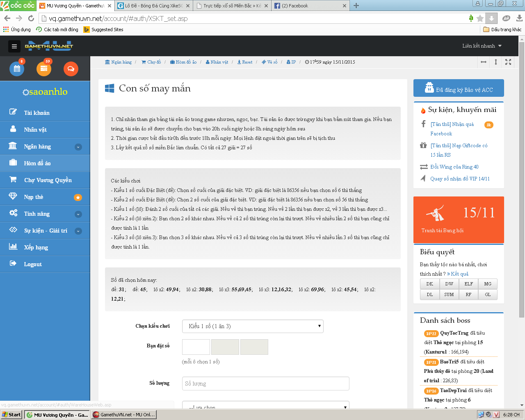Expand the Tính năng sidebar submenu

[x=78, y=214]
